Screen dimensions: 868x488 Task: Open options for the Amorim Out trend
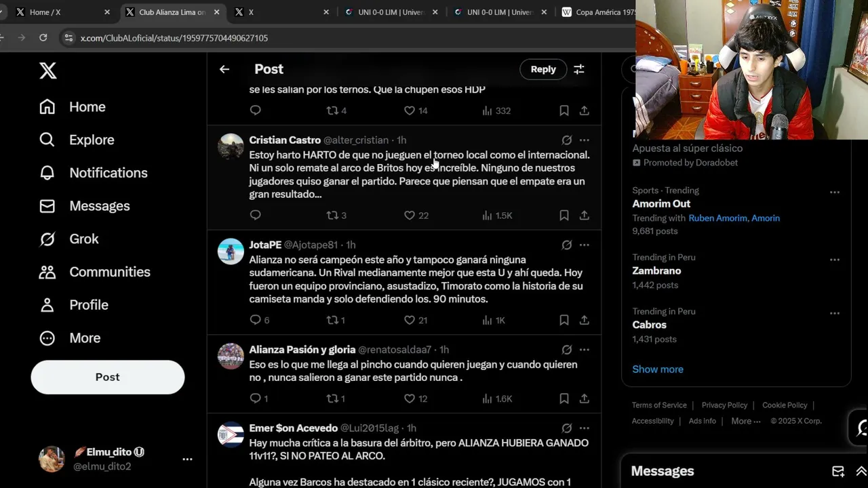(x=835, y=192)
